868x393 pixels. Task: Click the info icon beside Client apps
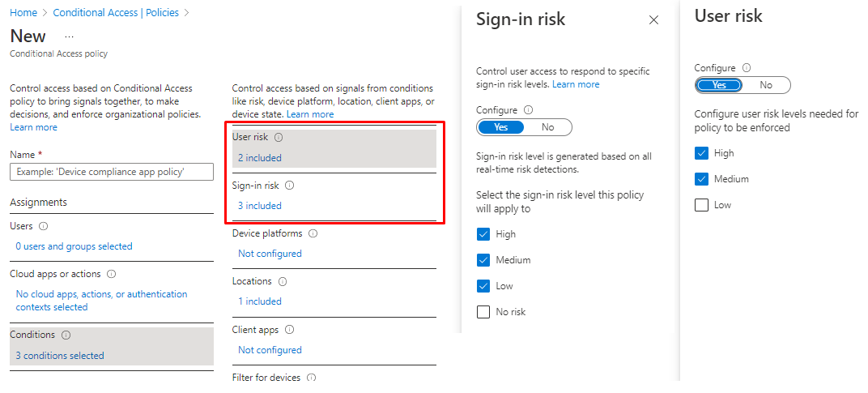pos(289,330)
